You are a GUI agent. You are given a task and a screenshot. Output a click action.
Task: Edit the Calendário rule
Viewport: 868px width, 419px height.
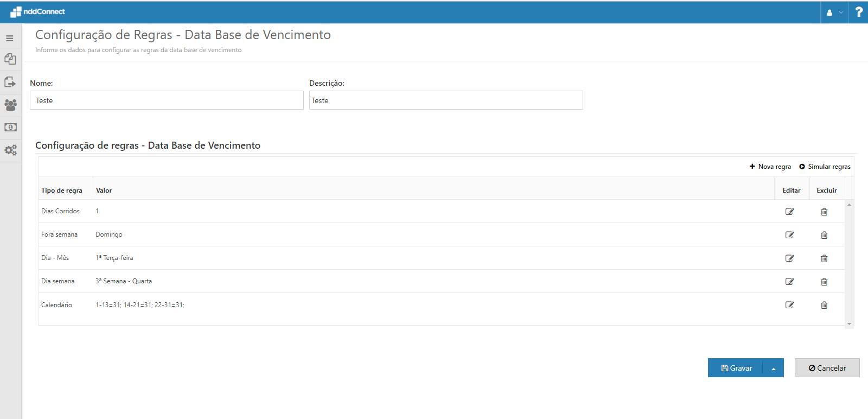[790, 305]
